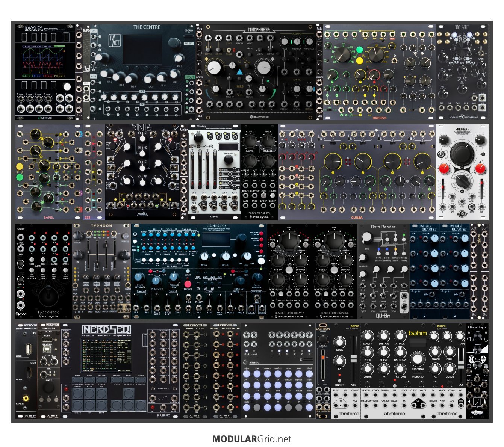
Task: Click the yellow CVBS RCA jack
Action: click(26, 398)
